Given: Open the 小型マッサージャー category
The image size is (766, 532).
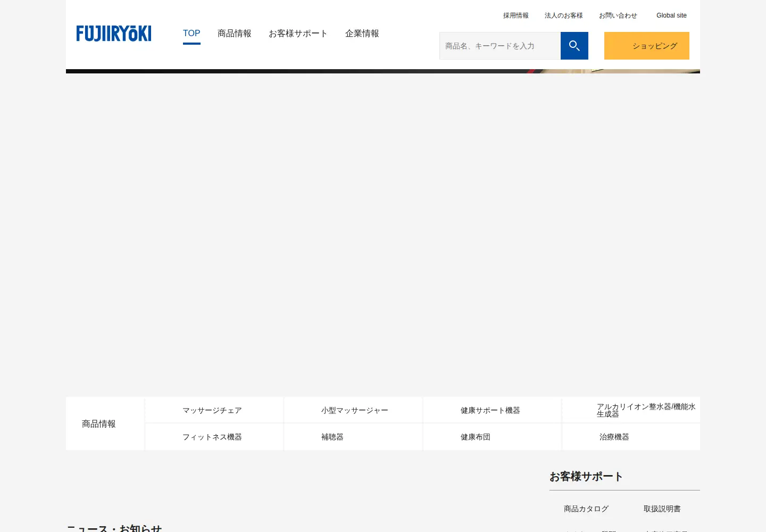Looking at the screenshot, I should click(353, 410).
